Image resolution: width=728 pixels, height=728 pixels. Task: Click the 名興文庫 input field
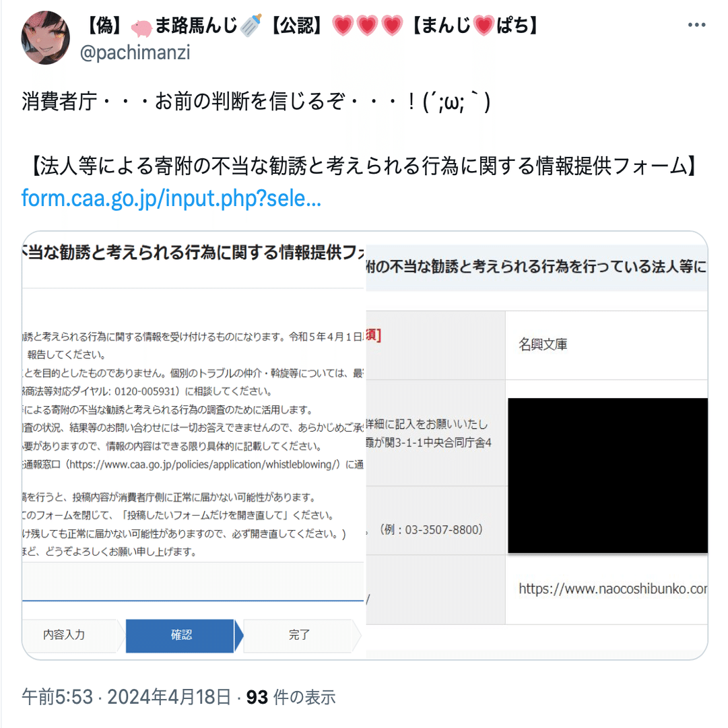(606, 345)
